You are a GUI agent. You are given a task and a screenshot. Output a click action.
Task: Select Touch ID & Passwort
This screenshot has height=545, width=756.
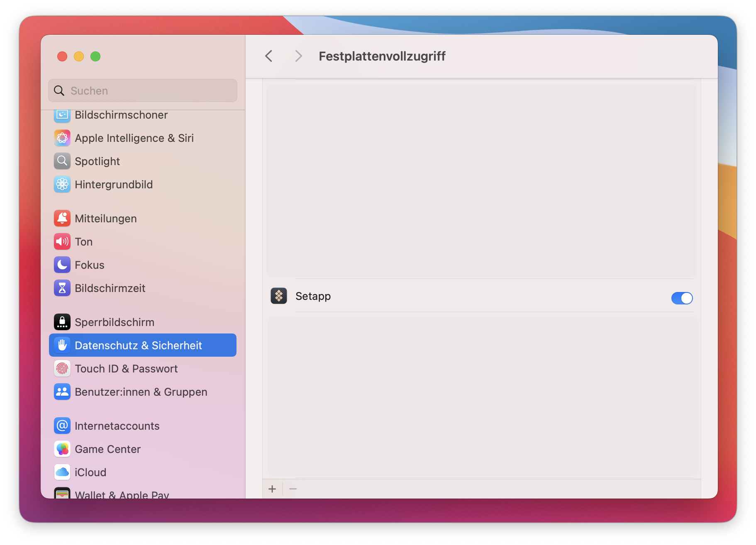pyautogui.click(x=126, y=368)
